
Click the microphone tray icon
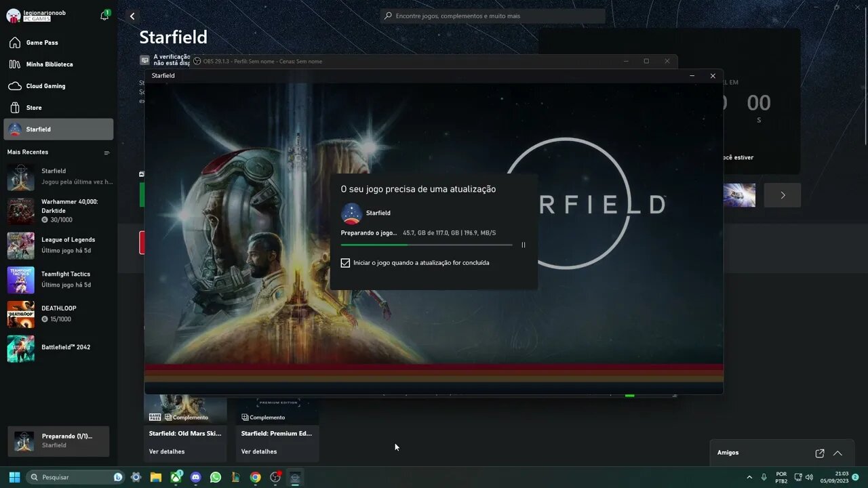pos(764,477)
